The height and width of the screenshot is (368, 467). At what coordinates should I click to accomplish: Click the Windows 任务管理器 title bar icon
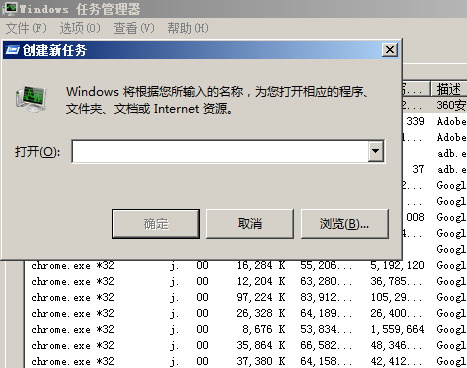pos(9,9)
